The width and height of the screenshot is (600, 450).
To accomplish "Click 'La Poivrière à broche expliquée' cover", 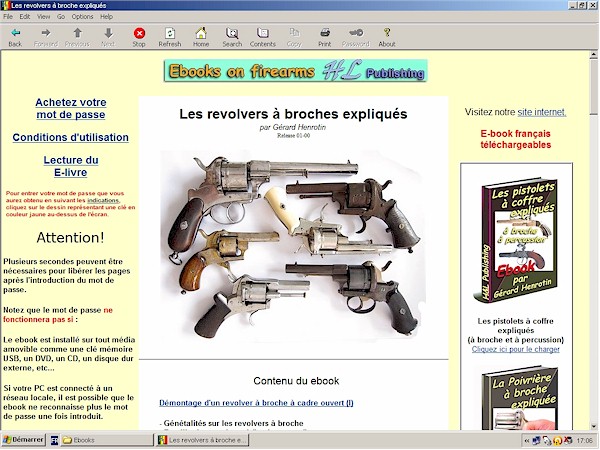I will [519, 399].
